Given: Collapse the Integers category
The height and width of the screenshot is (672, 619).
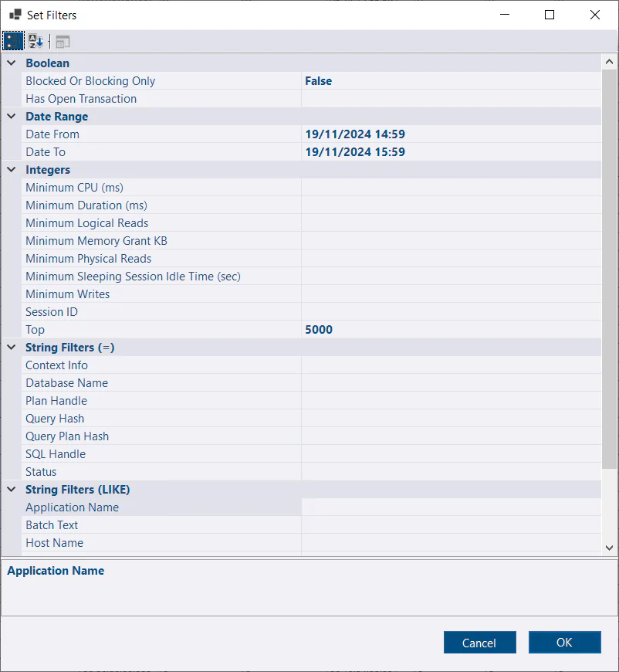Looking at the screenshot, I should 12,169.
